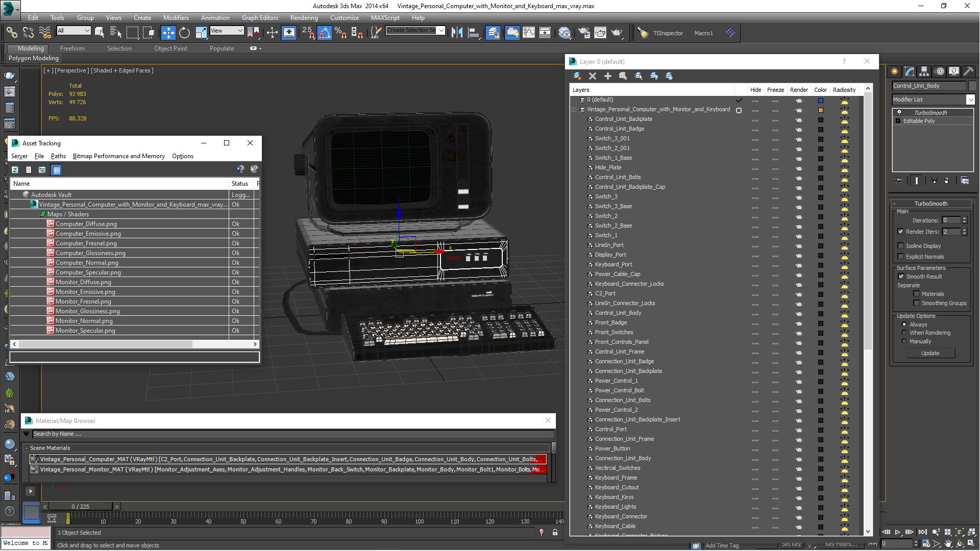980x551 pixels.
Task: Click the Rendered Frame Window teapot icon
Action: pos(600,33)
